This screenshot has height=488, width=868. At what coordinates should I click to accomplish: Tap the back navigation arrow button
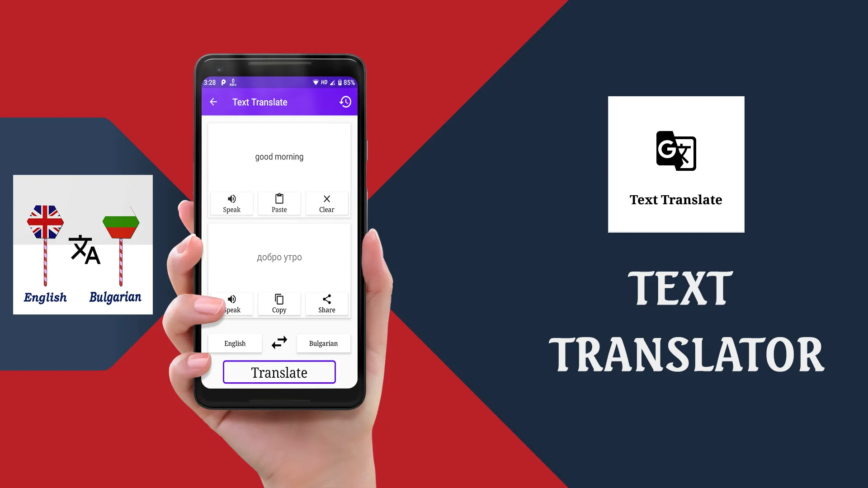(x=213, y=102)
